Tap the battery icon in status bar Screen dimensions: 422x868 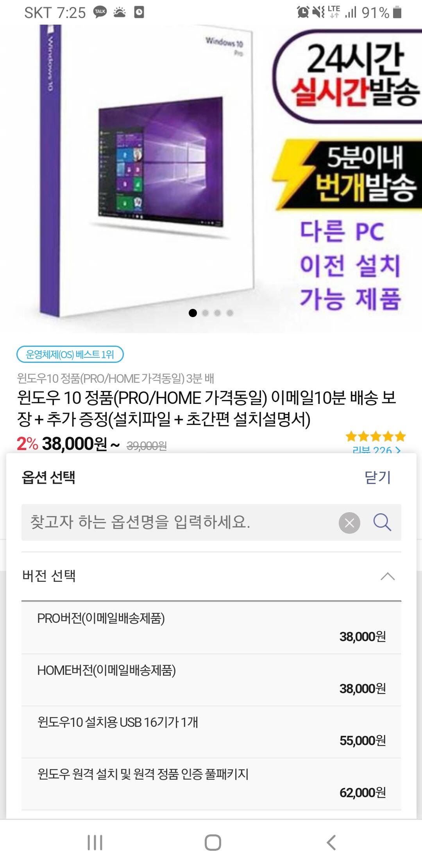click(x=397, y=13)
